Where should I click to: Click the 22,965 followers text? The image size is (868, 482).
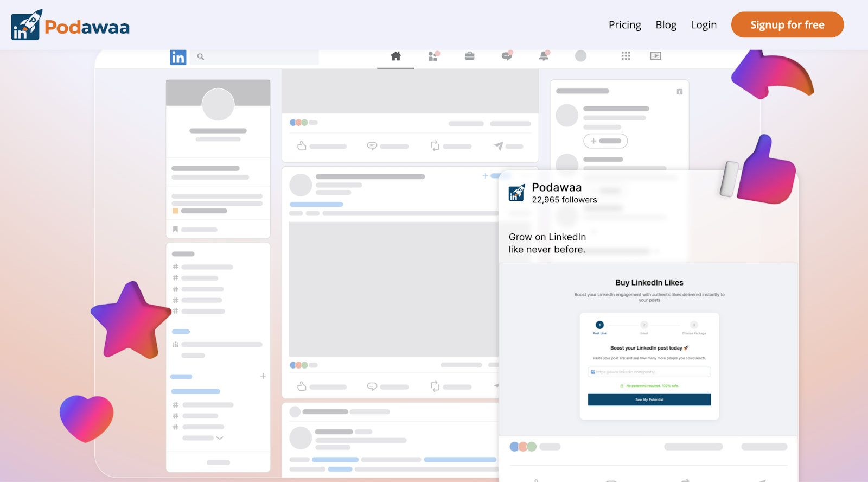point(564,200)
